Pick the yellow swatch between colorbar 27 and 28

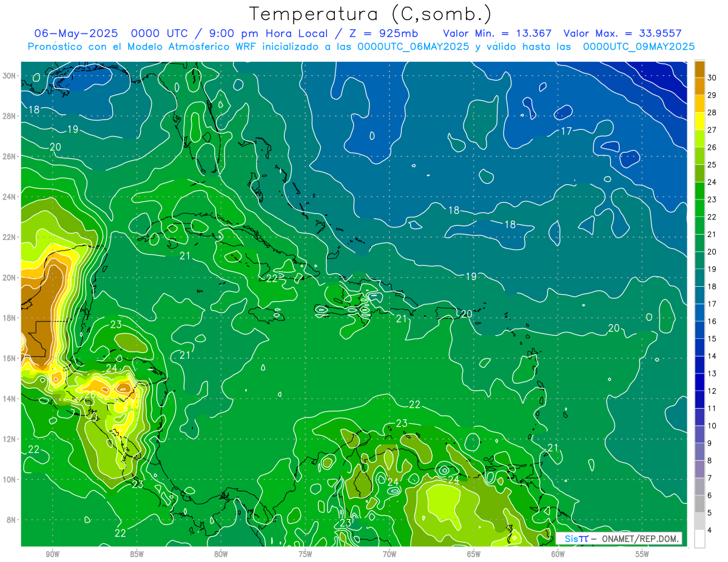[x=699, y=121]
